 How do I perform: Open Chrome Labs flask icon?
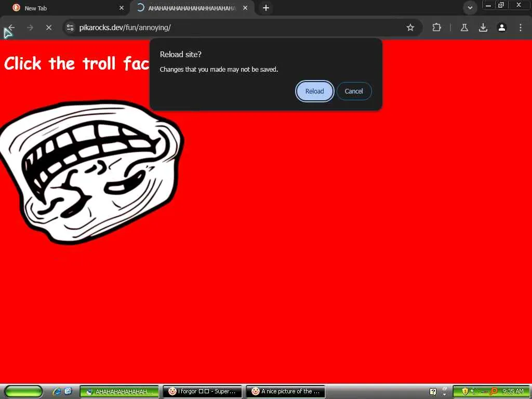[x=464, y=28]
